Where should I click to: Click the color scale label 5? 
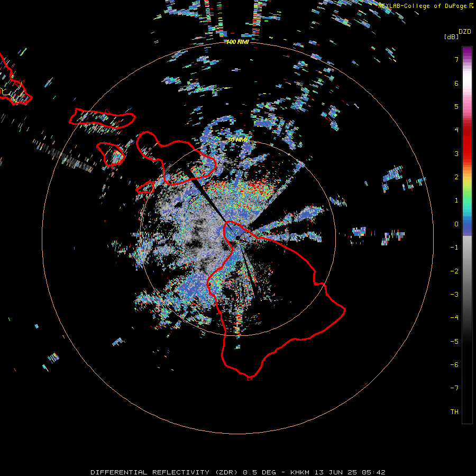tap(456, 106)
